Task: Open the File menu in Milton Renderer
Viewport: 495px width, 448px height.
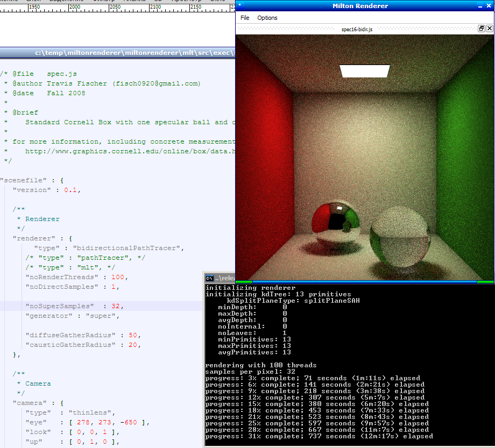Action: pyautogui.click(x=245, y=18)
